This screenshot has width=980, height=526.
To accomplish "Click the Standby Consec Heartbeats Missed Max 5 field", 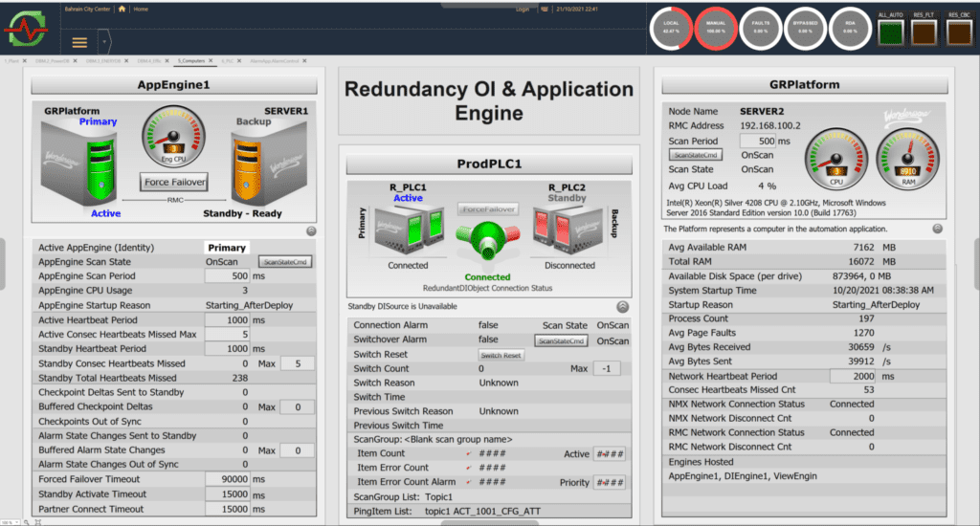I will tap(298, 363).
